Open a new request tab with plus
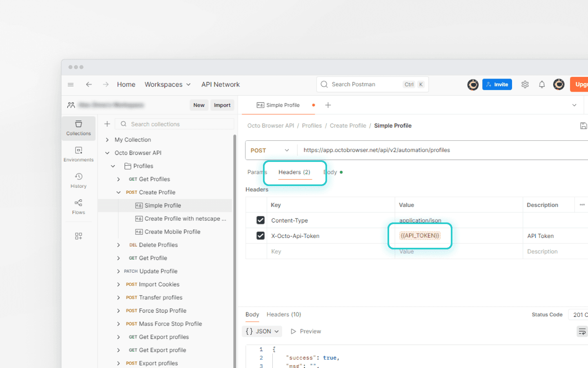Viewport: 588px width, 368px height. pyautogui.click(x=328, y=105)
